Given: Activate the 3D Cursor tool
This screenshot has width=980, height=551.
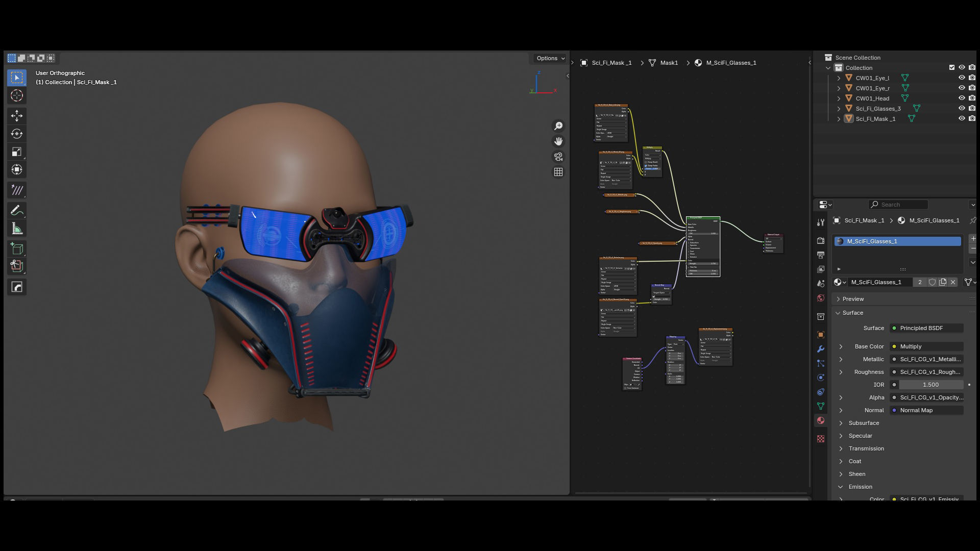Looking at the screenshot, I should (x=17, y=95).
